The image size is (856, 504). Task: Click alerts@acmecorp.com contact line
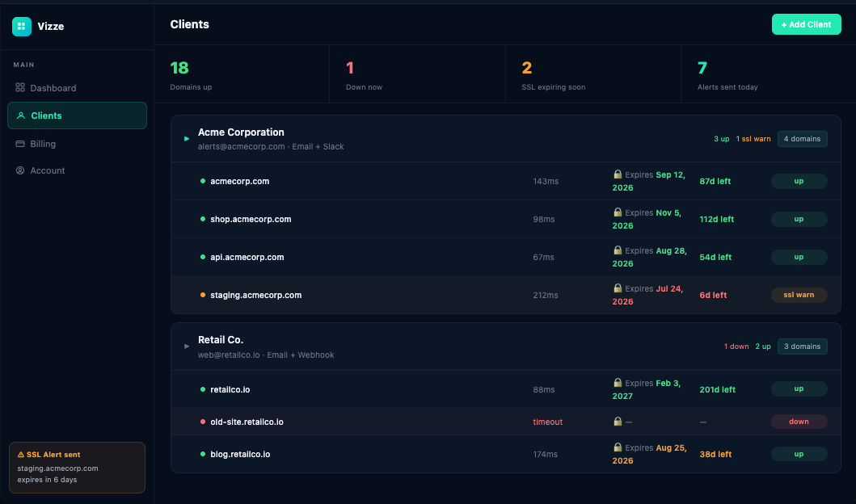[x=271, y=147]
